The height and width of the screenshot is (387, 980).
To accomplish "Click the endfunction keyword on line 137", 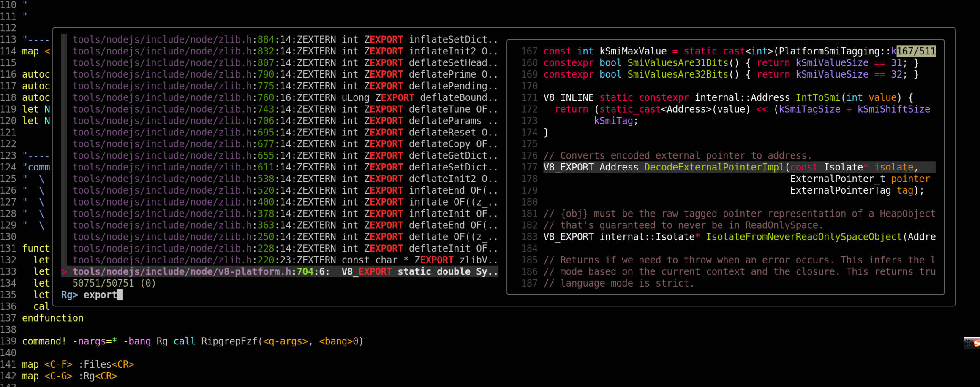I will coord(52,318).
